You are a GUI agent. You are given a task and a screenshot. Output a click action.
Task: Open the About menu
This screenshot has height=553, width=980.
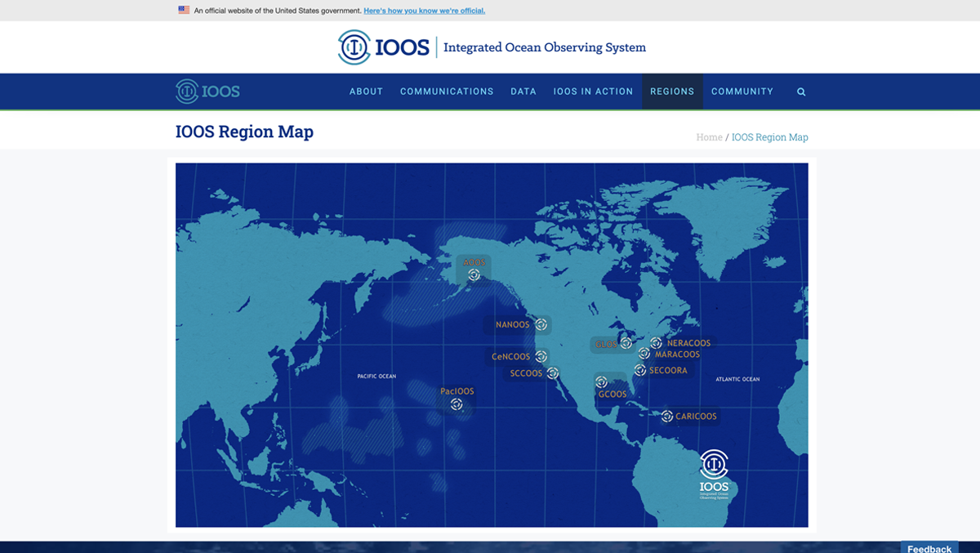pos(366,91)
